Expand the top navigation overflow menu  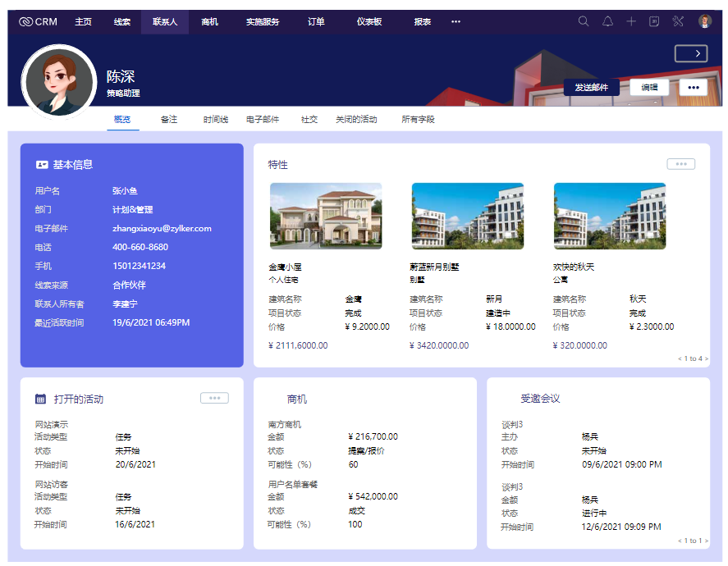point(456,21)
